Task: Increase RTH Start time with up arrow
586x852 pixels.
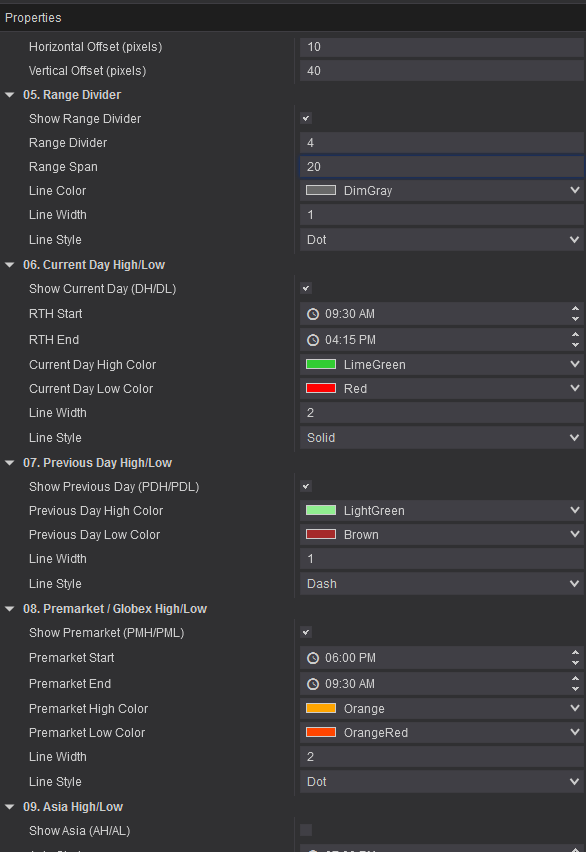Action: tap(575, 309)
